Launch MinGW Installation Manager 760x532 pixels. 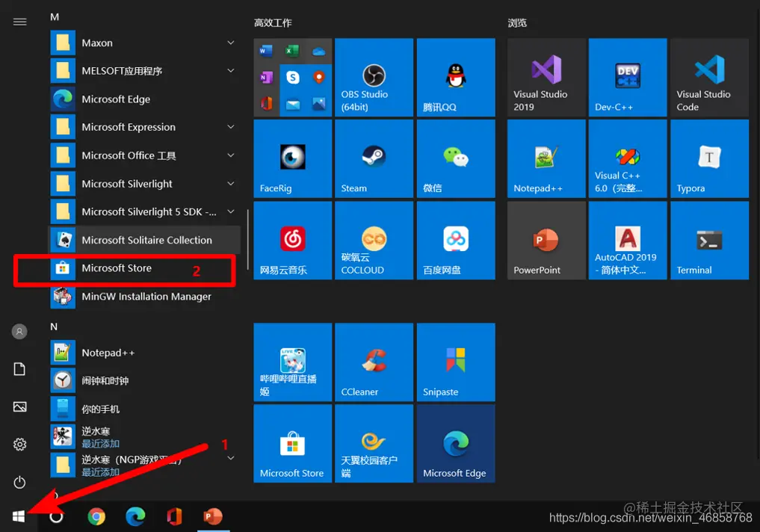144,297
